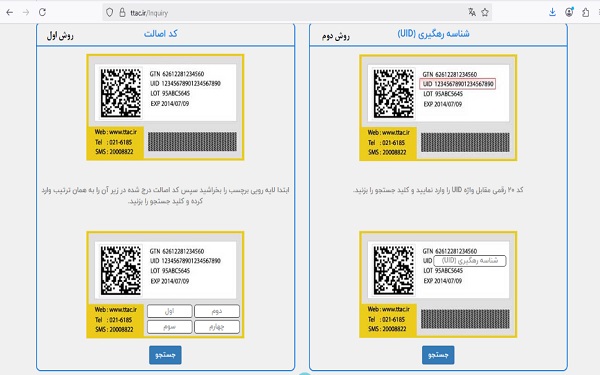This screenshot has height=375, width=600.
Task: Click Web: www.ttac.ir on upper-left label
Action: point(116,132)
